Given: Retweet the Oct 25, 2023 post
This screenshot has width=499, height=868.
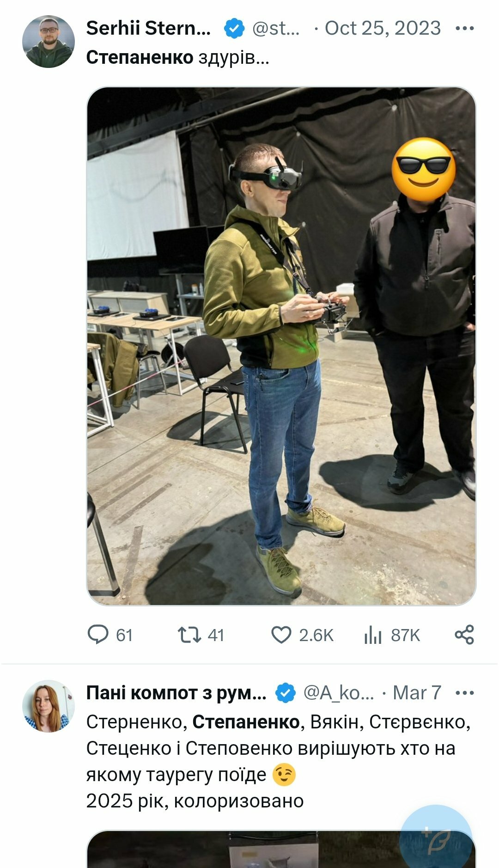Looking at the screenshot, I should (189, 635).
